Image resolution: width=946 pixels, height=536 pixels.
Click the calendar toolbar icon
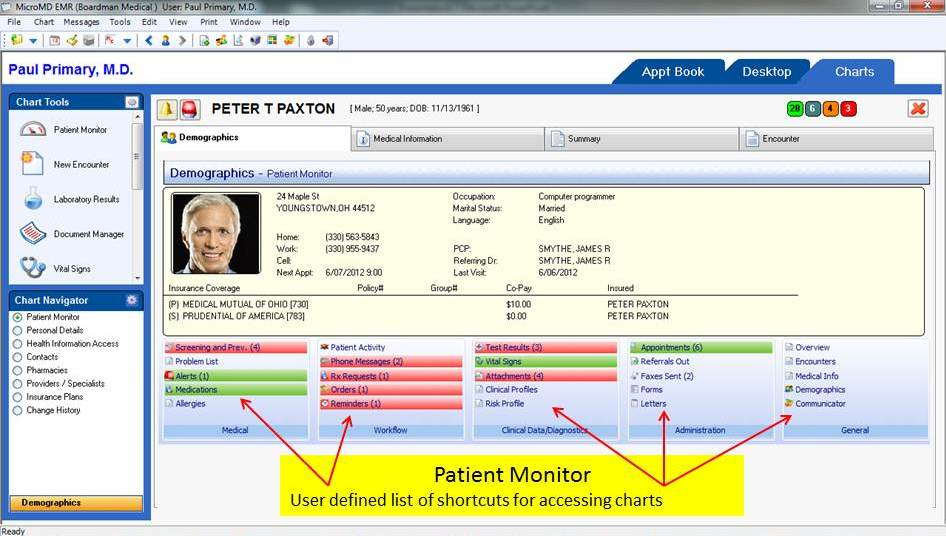(x=54, y=40)
